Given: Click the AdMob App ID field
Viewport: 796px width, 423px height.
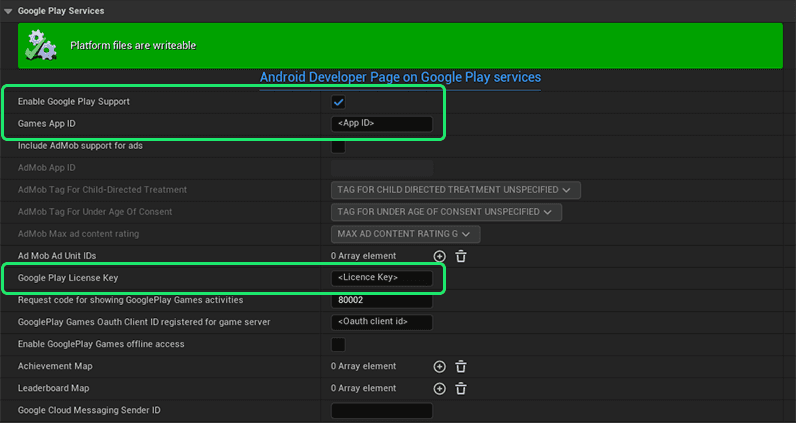Looking at the screenshot, I should 382,168.
